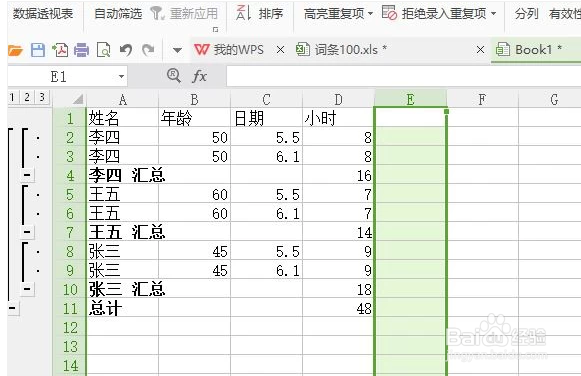This screenshot has height=376, width=581.
Task: Select column F header
Action: (x=482, y=99)
